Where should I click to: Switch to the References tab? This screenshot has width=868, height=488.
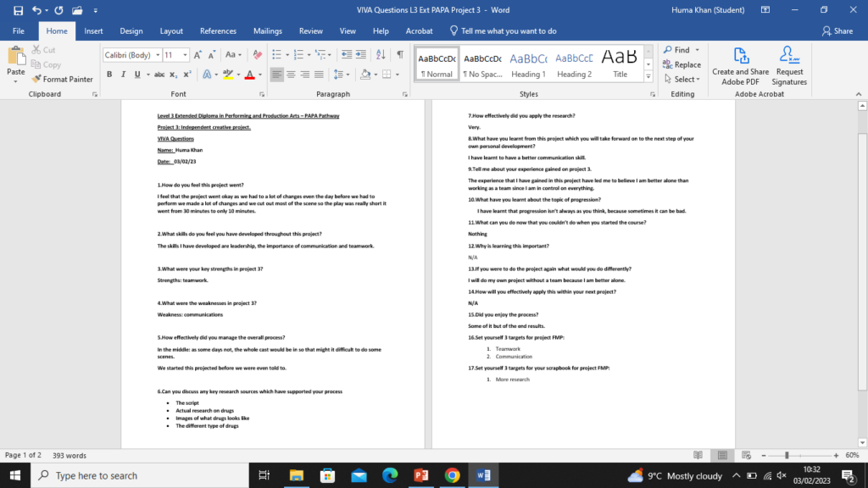pyautogui.click(x=218, y=31)
